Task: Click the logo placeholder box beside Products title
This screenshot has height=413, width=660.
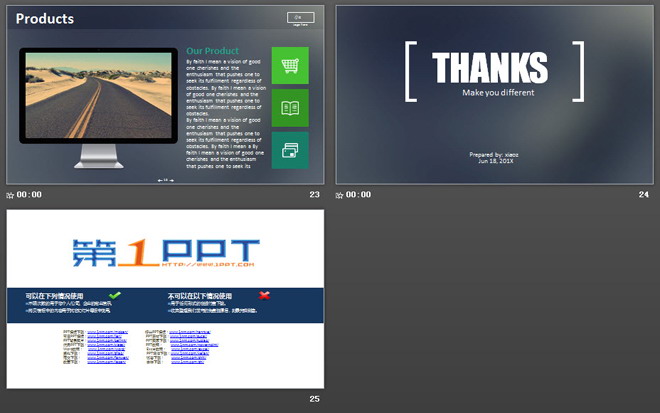Action: pos(301,18)
